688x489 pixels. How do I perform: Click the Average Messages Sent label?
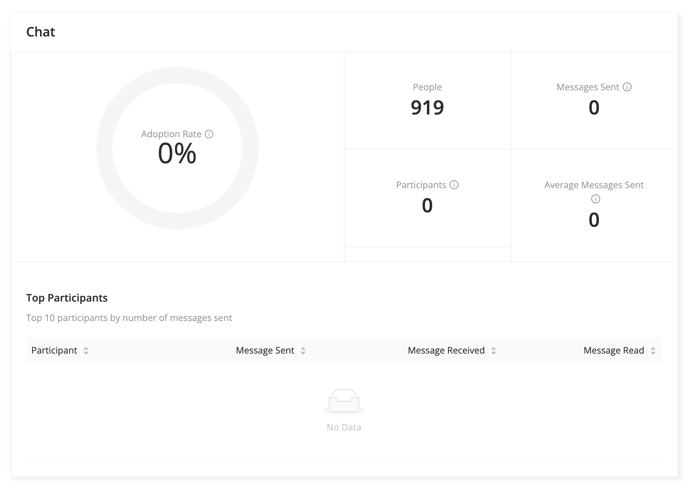594,185
